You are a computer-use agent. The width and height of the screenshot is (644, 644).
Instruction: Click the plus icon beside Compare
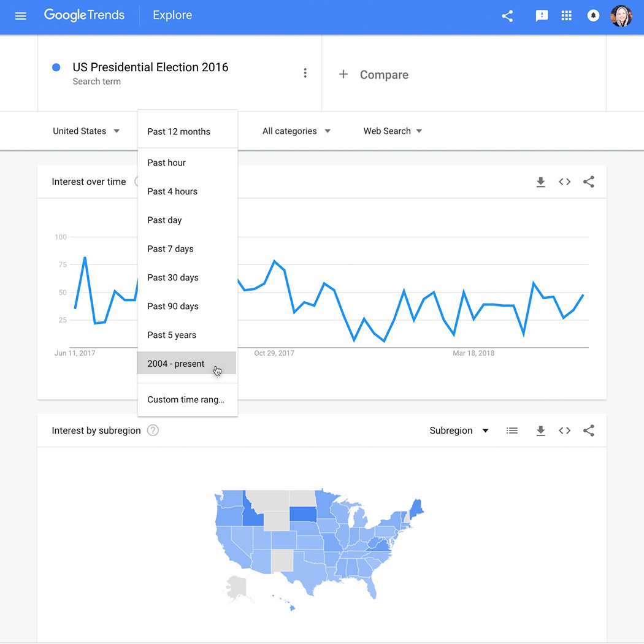click(x=343, y=74)
